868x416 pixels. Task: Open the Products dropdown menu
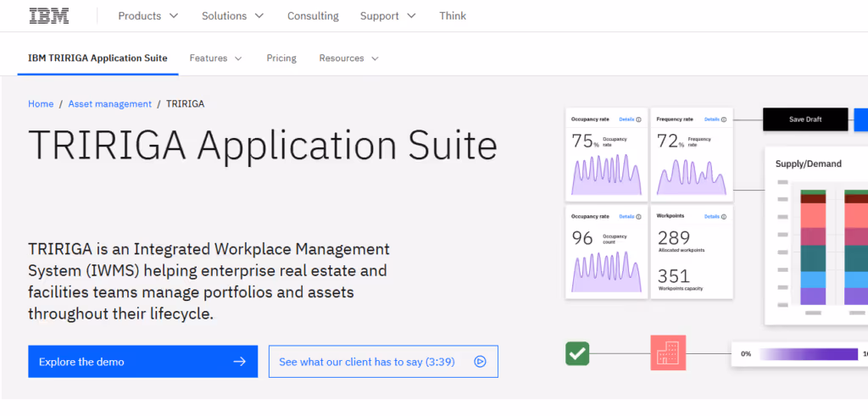tap(147, 16)
